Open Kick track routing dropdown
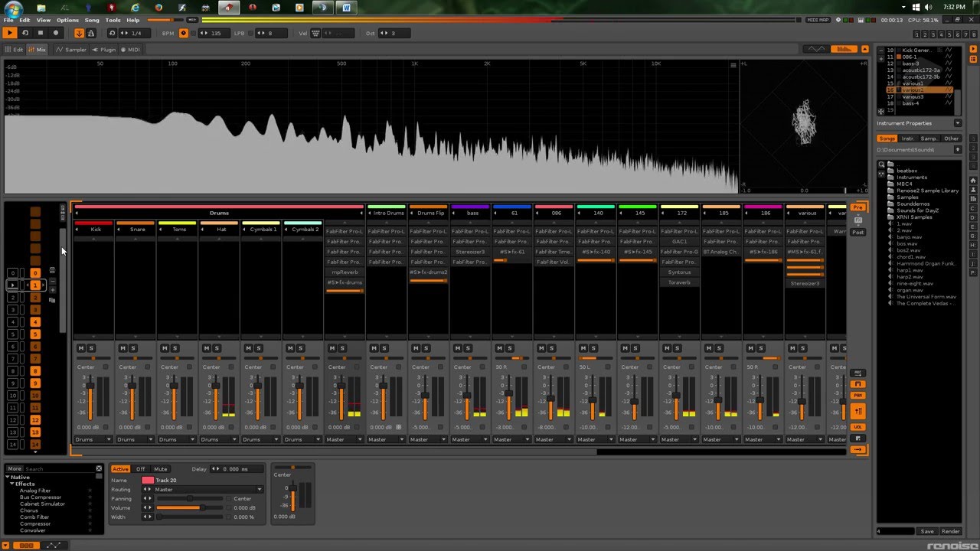 [x=93, y=439]
